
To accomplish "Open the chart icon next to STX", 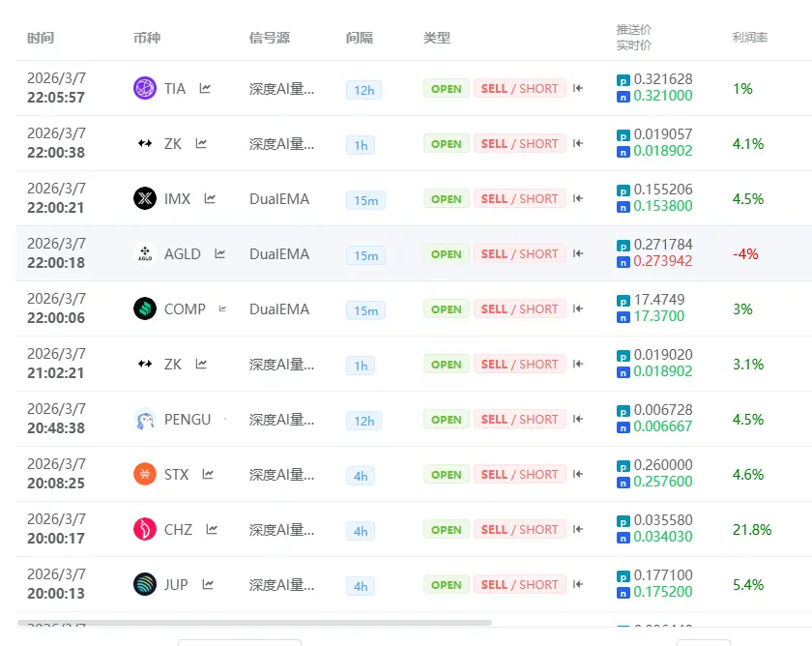I will 208,474.
